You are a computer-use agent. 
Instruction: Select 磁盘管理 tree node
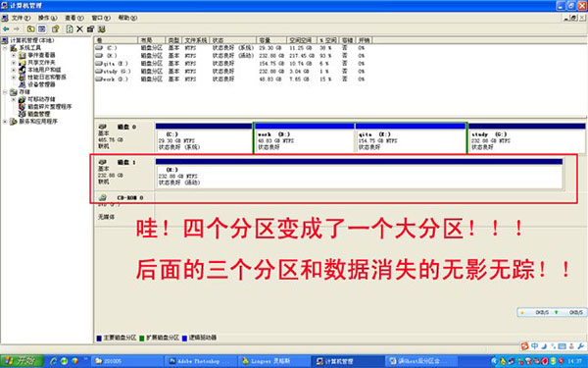(x=38, y=114)
